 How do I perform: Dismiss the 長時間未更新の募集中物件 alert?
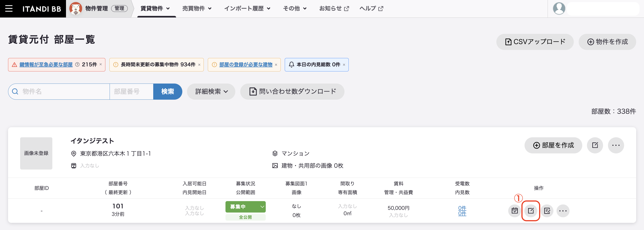[199, 65]
